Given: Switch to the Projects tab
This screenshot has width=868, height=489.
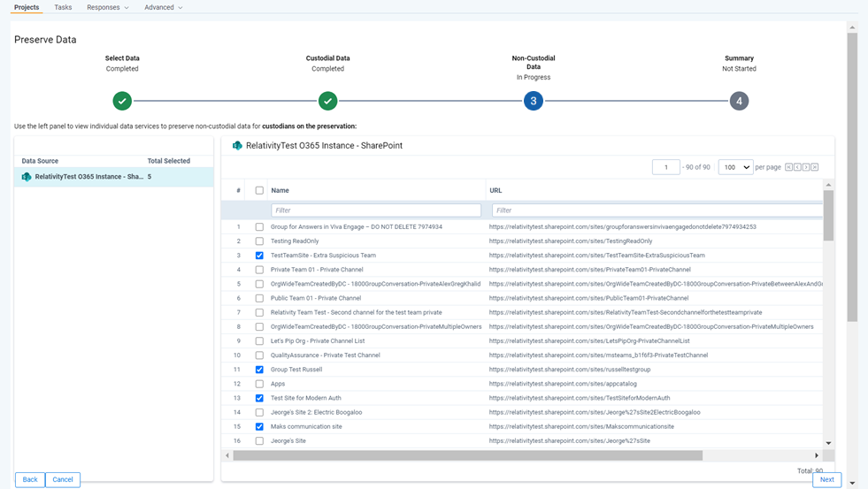Looking at the screenshot, I should 27,7.
